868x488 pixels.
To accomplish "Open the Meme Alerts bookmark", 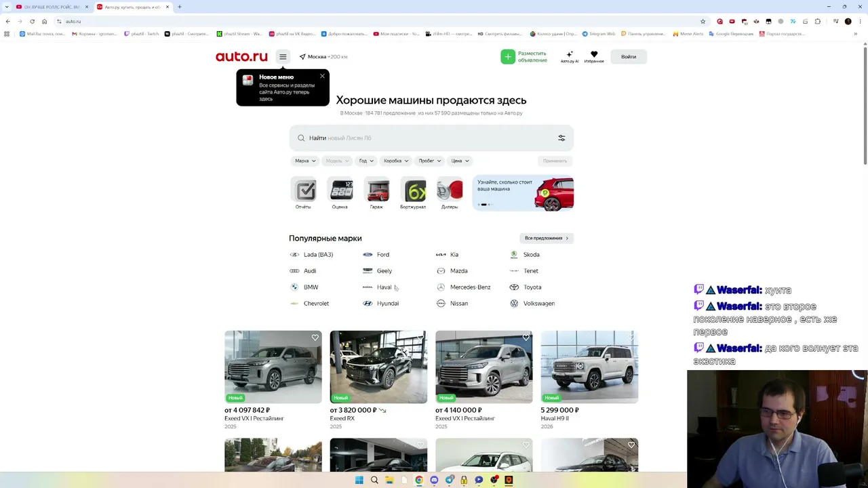I will pyautogui.click(x=688, y=33).
